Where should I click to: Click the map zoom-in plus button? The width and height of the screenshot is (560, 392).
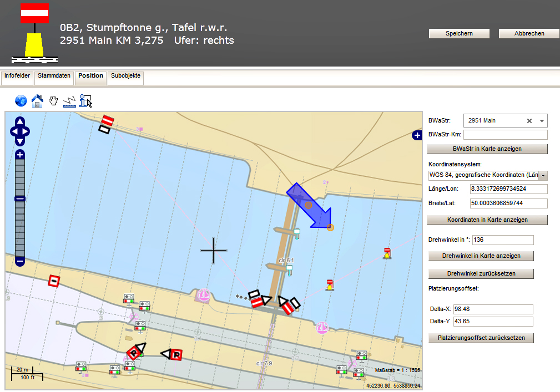pyautogui.click(x=20, y=155)
